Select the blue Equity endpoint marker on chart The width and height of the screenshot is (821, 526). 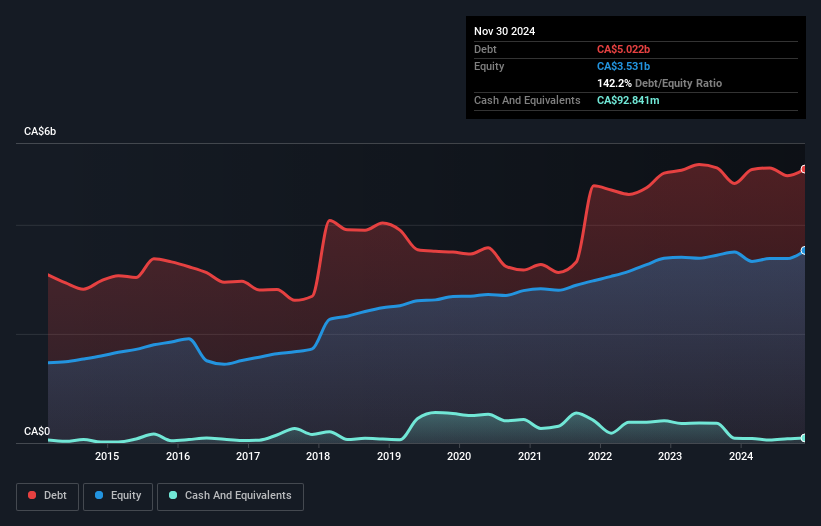tap(804, 251)
